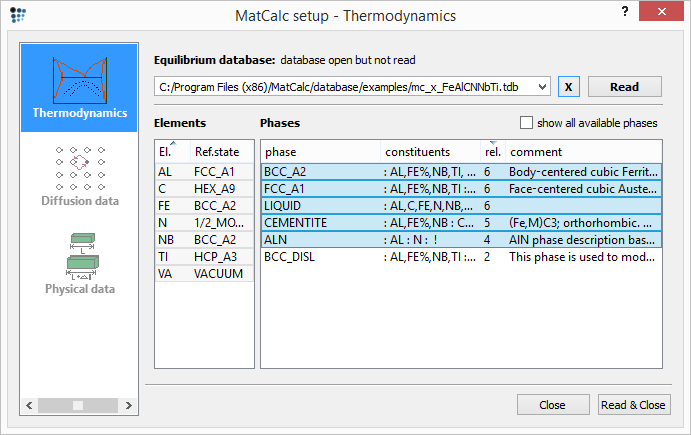Click 'This phase is used to mod...' comment
691x435 pixels.
click(582, 257)
